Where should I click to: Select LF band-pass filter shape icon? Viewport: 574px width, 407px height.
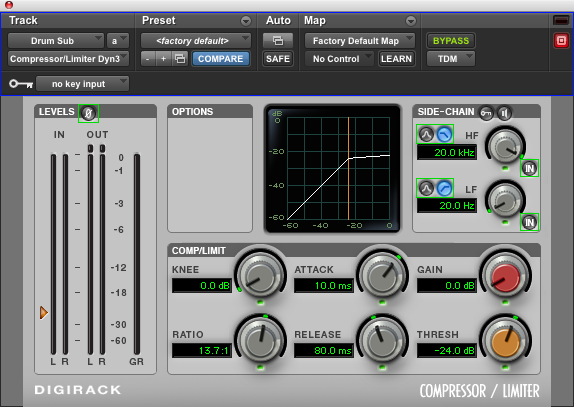point(426,188)
